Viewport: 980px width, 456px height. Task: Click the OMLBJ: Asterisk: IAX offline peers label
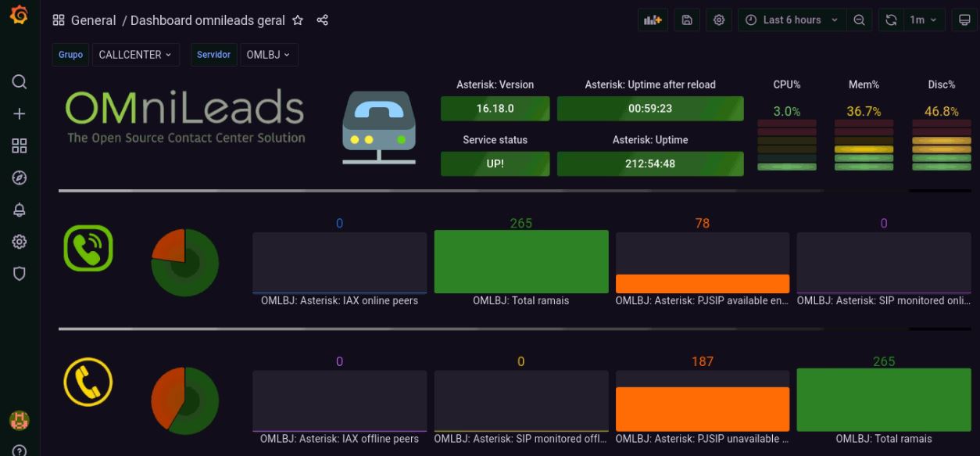click(339, 439)
